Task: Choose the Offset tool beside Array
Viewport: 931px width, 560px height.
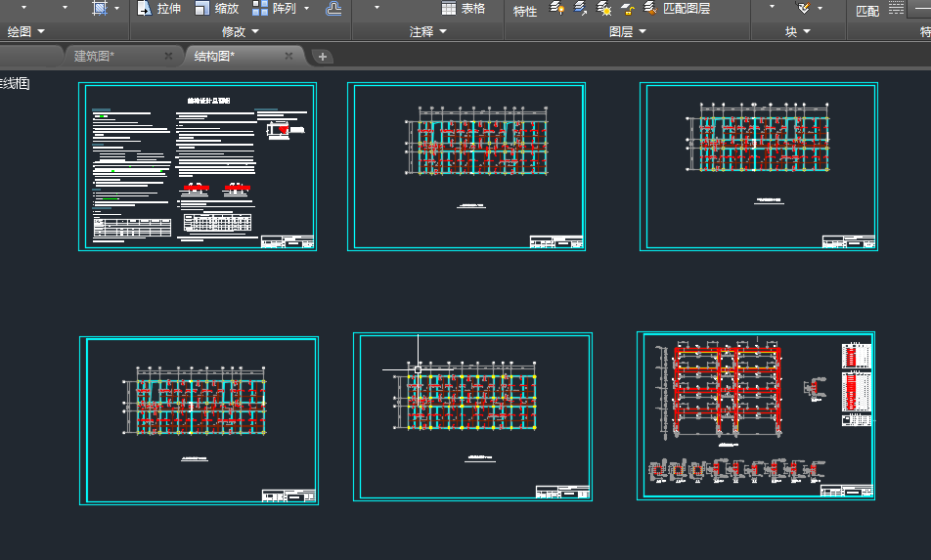Action: [333, 9]
